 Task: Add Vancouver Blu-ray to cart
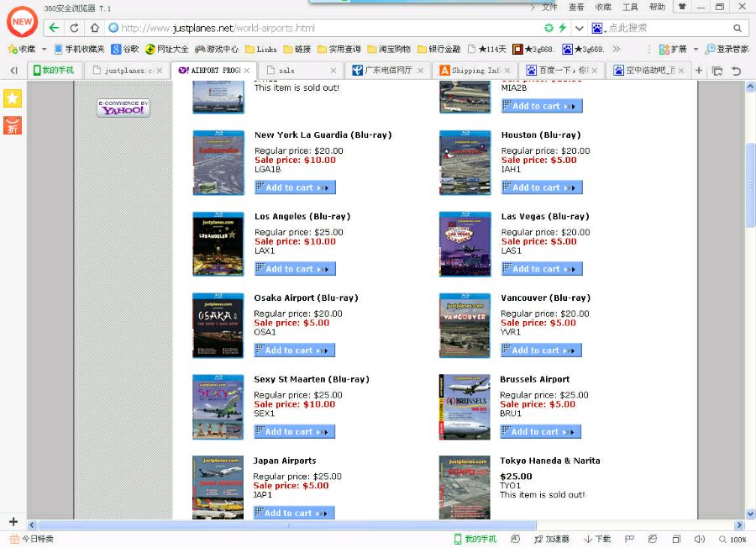[x=542, y=350]
